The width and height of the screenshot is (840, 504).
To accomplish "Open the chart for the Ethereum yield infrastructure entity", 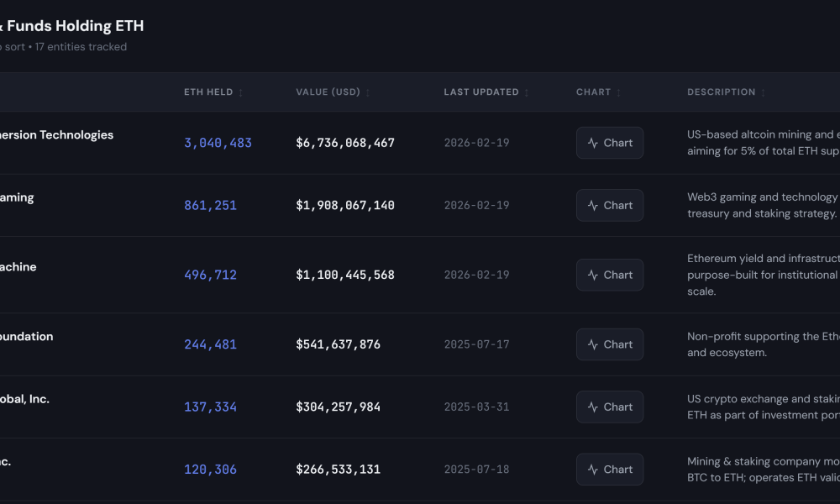I will click(x=609, y=275).
